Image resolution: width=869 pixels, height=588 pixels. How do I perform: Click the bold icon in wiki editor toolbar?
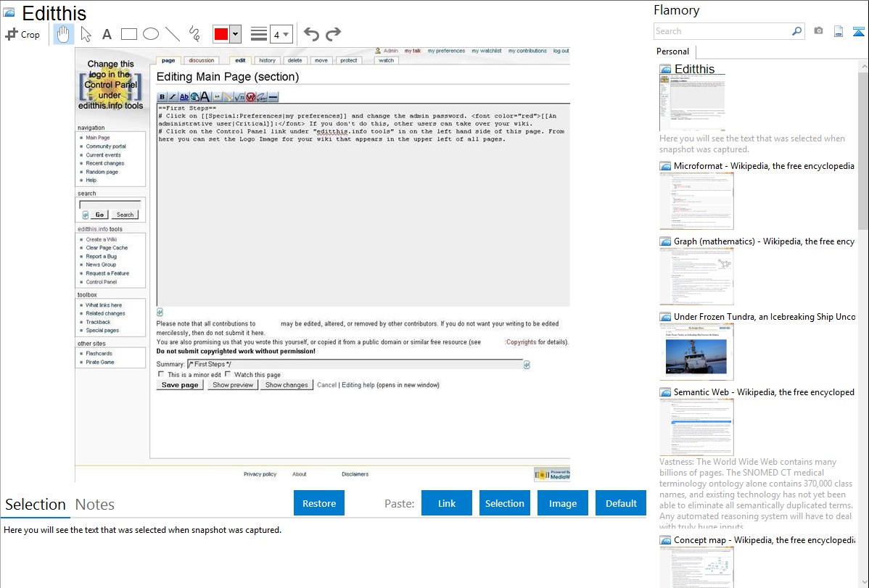162,97
